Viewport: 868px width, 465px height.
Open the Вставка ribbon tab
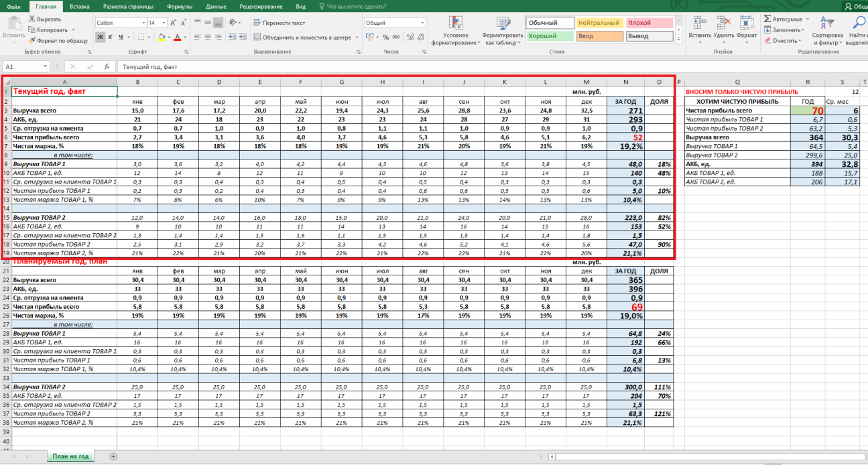[80, 6]
